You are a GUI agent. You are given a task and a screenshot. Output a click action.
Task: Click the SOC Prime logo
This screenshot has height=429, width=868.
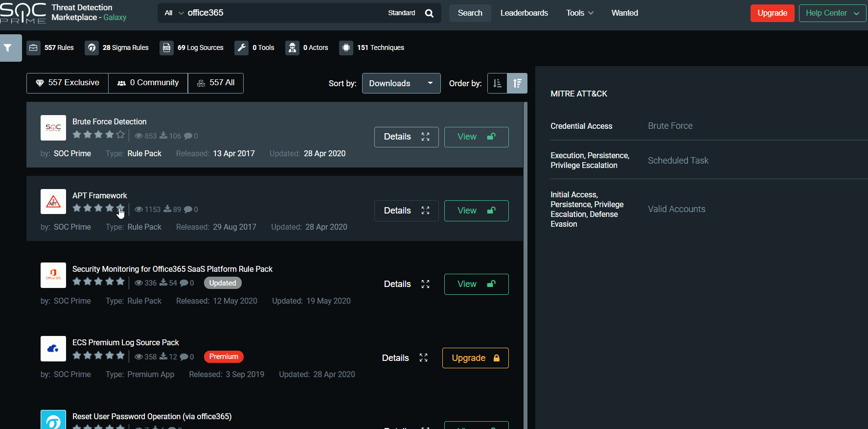coord(23,13)
